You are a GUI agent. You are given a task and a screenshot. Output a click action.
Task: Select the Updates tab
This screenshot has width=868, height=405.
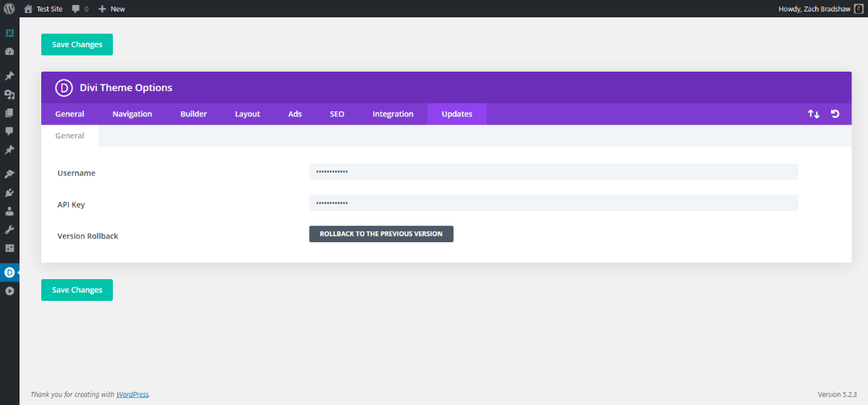[457, 114]
